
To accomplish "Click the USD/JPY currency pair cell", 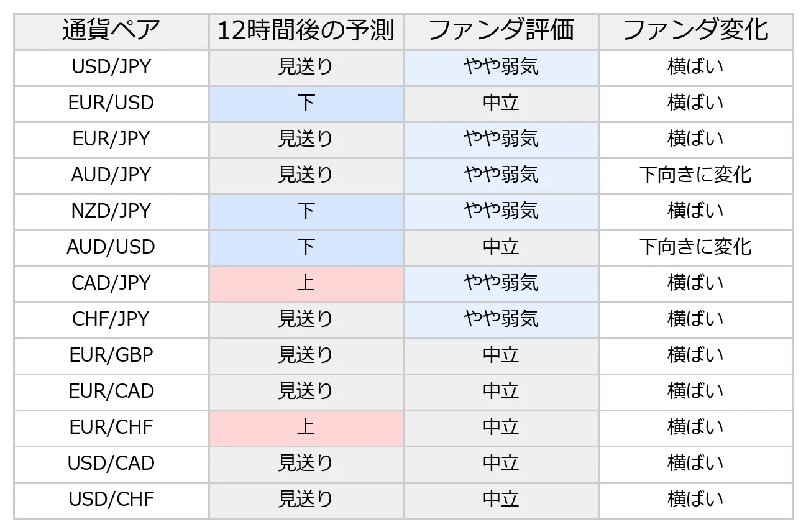I will (111, 67).
